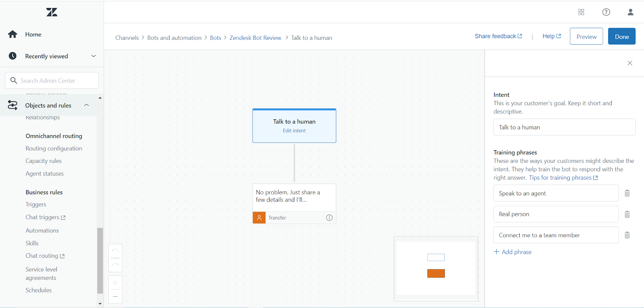Close the intent side panel
The image size is (644, 308).
[630, 63]
